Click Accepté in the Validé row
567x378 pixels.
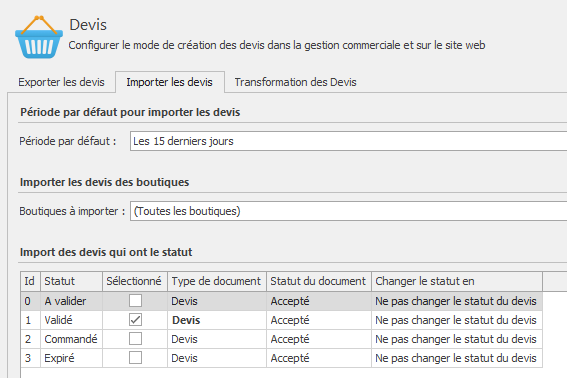click(319, 320)
